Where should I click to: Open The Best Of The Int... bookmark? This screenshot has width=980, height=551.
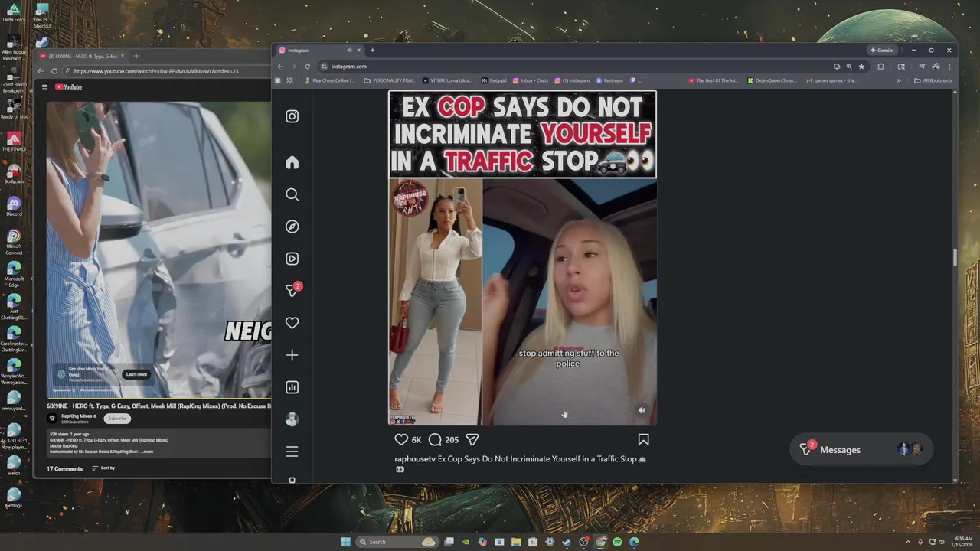tap(714, 80)
